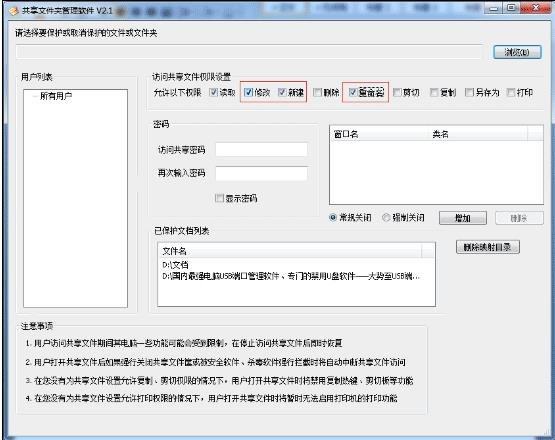This screenshot has height=440, width=555.
Task: Click the file path field beside 浏览
Action: point(249,52)
